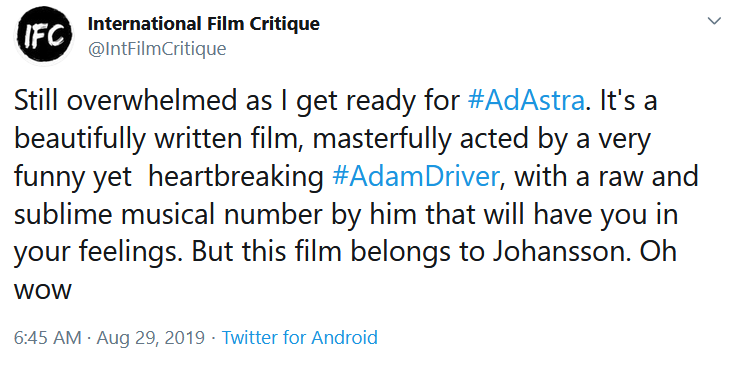Click the 6:45 AM timestamp
The height and width of the screenshot is (366, 731).
click(48, 338)
